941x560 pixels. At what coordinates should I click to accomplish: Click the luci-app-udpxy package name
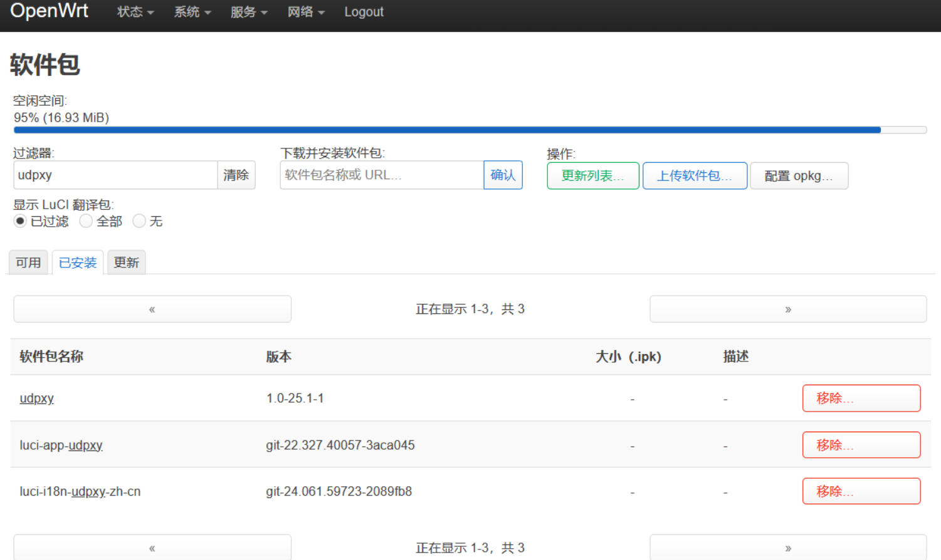coord(61,445)
